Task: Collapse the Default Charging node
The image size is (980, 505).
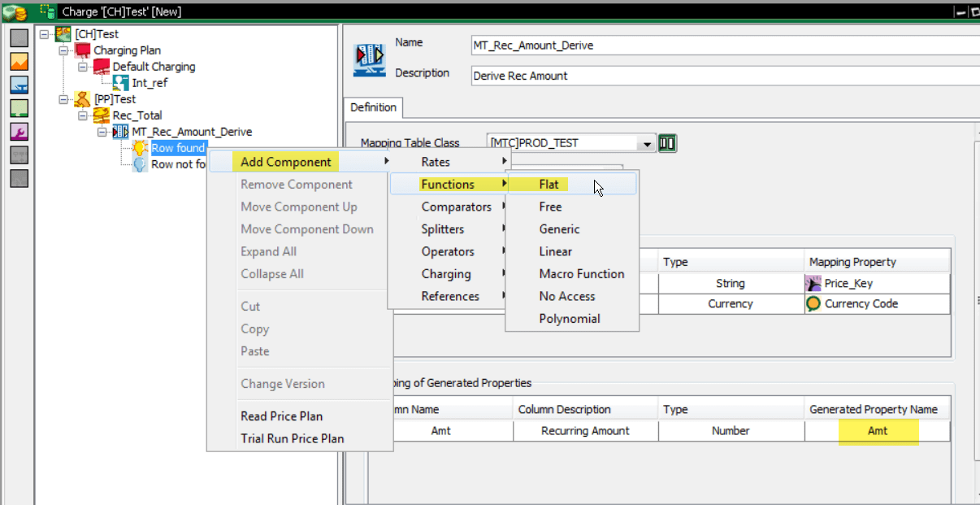Action: 82,67
